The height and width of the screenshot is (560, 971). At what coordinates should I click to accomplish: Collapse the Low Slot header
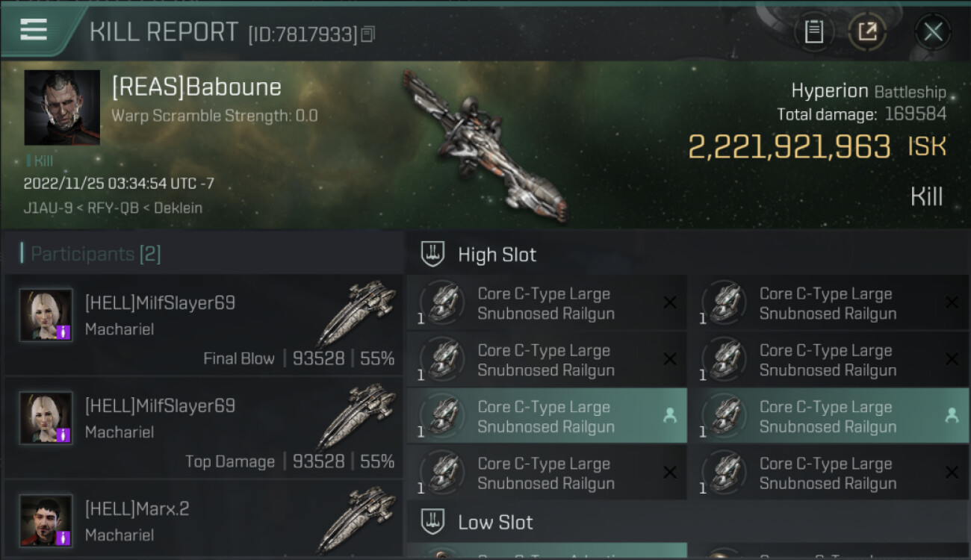(x=687, y=522)
